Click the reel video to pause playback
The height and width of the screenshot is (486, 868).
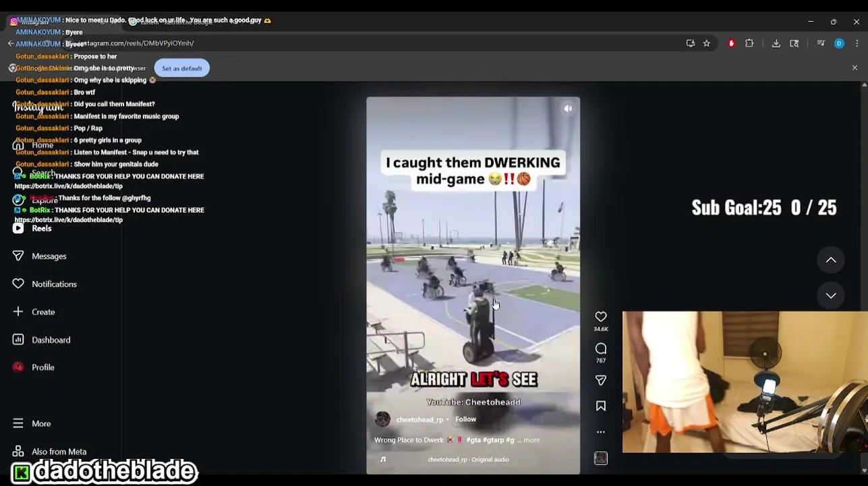[x=473, y=286]
